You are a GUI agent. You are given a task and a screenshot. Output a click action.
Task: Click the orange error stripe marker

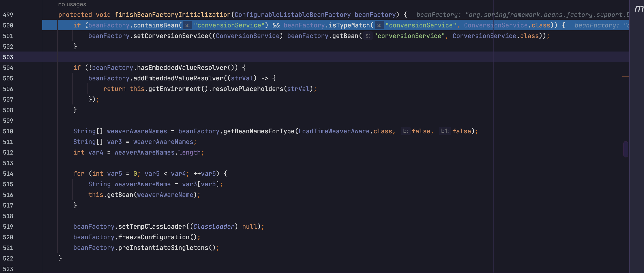click(x=625, y=76)
